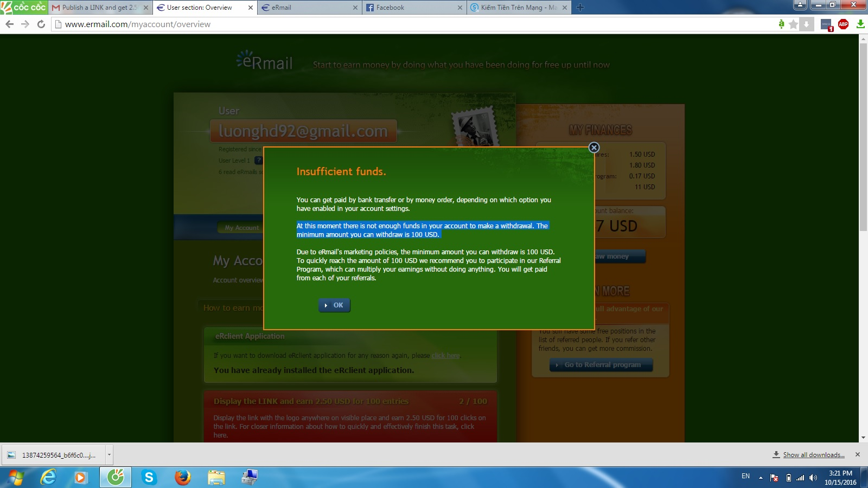The width and height of the screenshot is (868, 488).
Task: Click the luonghd92@gmail.com user email
Action: tap(303, 131)
